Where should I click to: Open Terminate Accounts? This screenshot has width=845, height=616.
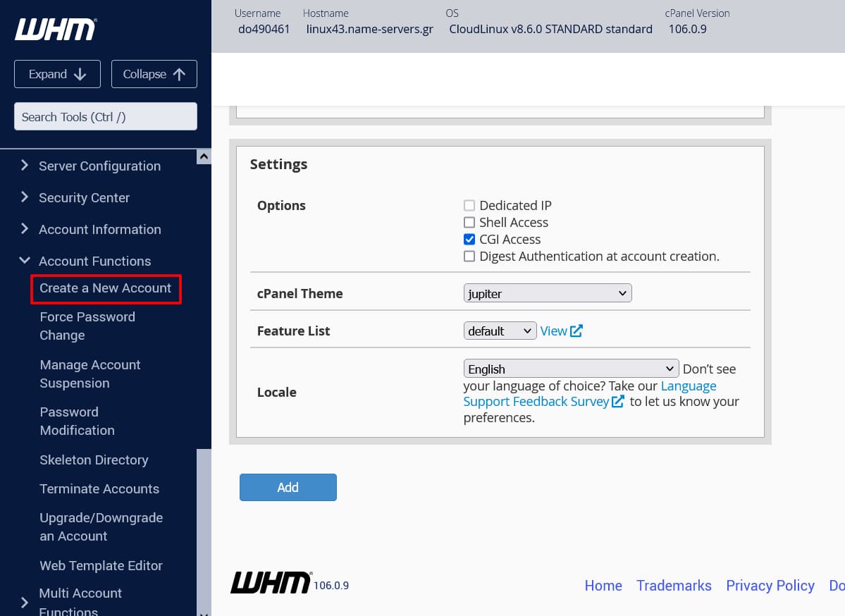[x=99, y=489]
